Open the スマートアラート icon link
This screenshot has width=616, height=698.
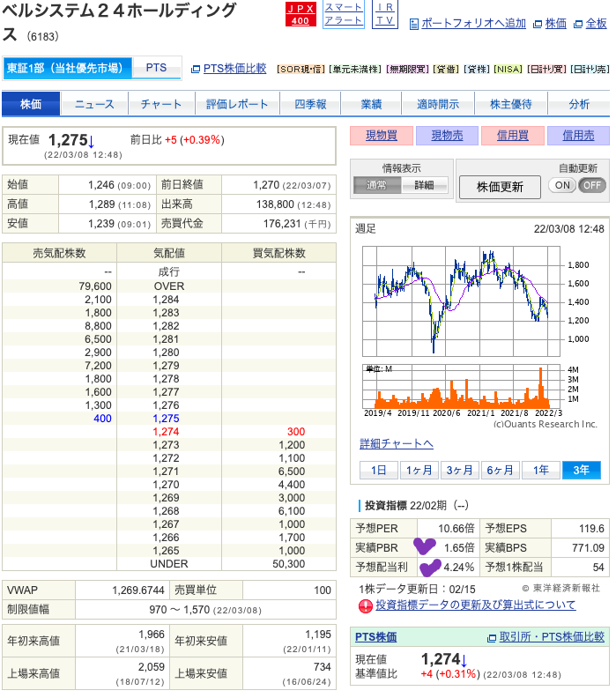343,14
